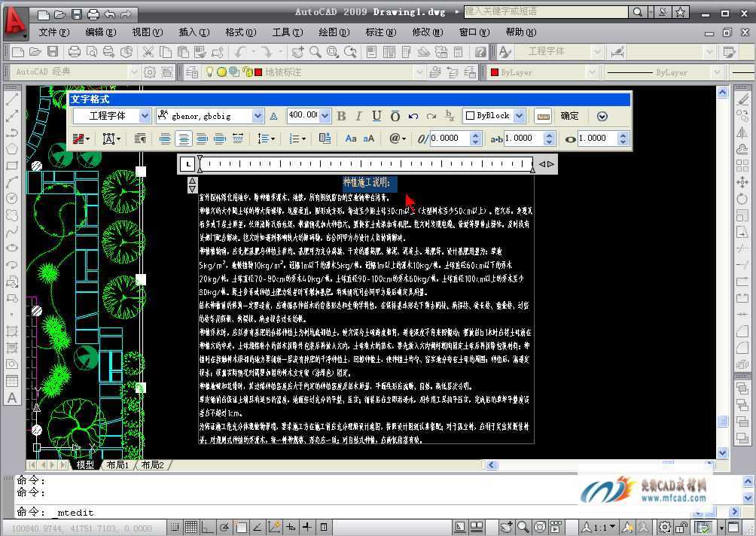This screenshot has height=536, width=756.
Task: Click the ruler display button
Action: (x=544, y=116)
